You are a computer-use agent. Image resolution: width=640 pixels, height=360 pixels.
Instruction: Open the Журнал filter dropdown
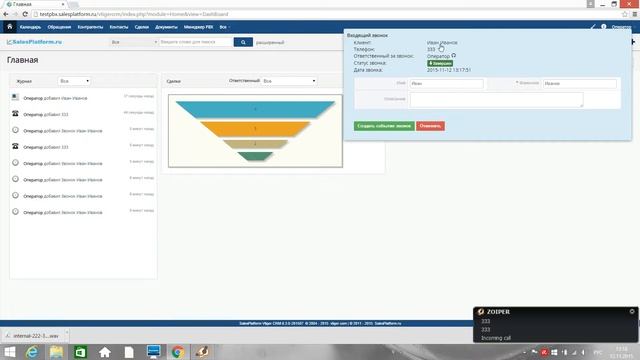click(74, 81)
